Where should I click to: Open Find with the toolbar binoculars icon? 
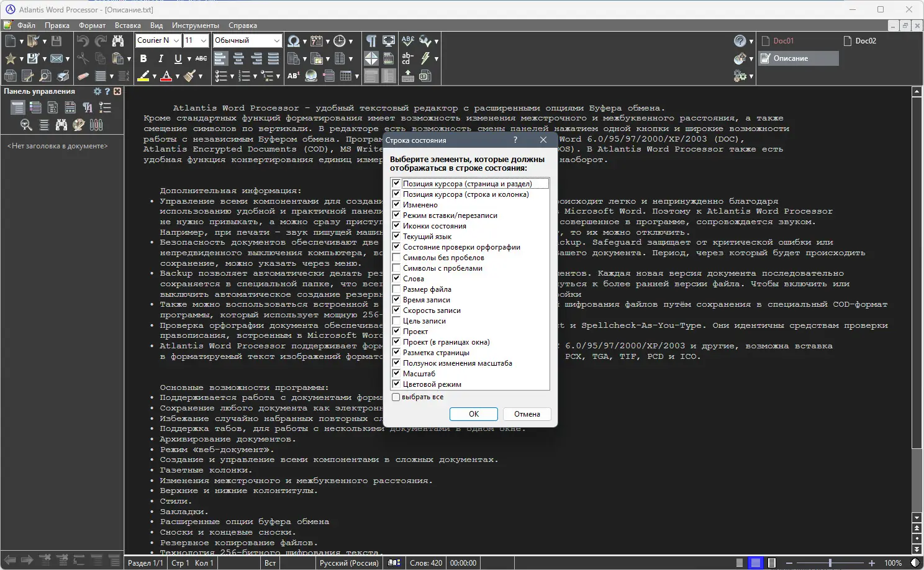[118, 41]
